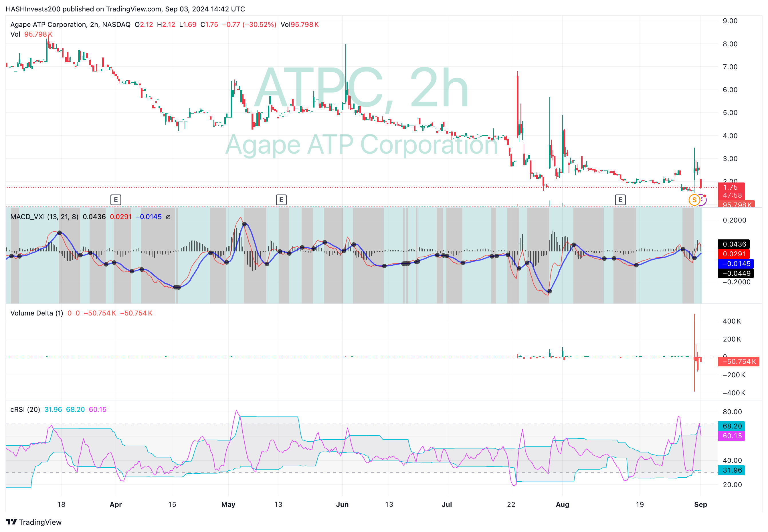Screen dimensions: 768x532
Task: Open the TradingView logo at bottom left
Action: 34,522
